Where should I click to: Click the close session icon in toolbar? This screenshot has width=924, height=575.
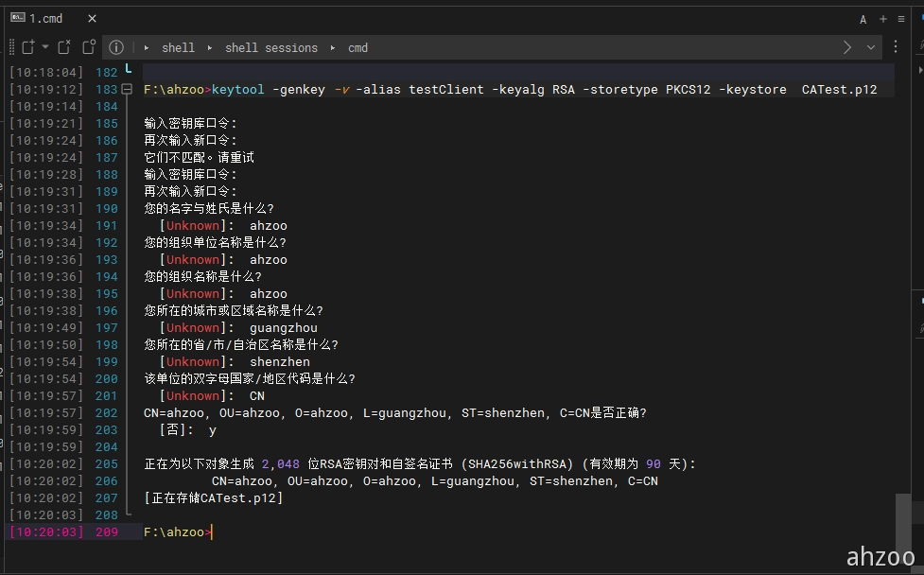tap(64, 47)
